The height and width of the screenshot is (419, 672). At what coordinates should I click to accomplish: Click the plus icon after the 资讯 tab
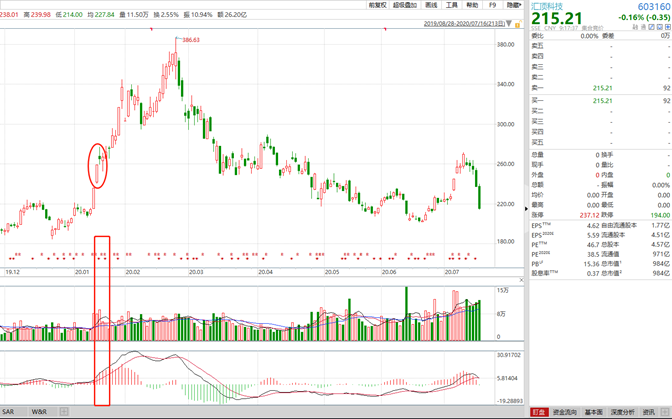(x=665, y=412)
